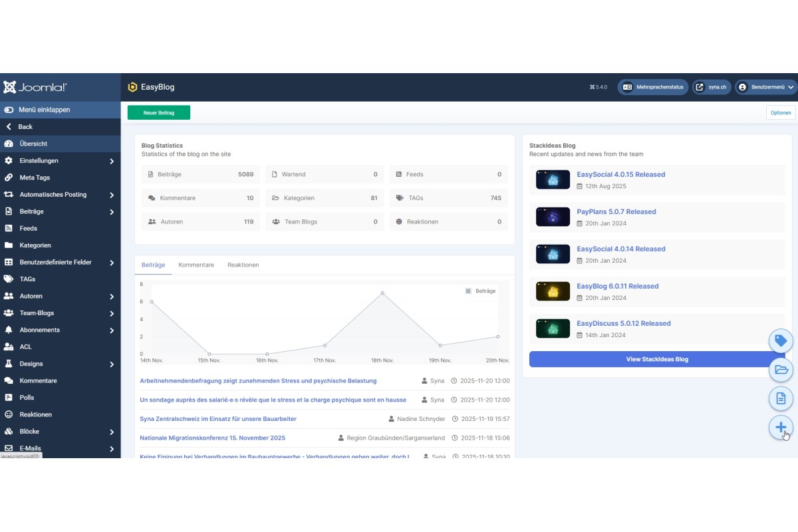The height and width of the screenshot is (532, 798).
Task: Open the Benutzermenü dropdown
Action: (x=765, y=87)
